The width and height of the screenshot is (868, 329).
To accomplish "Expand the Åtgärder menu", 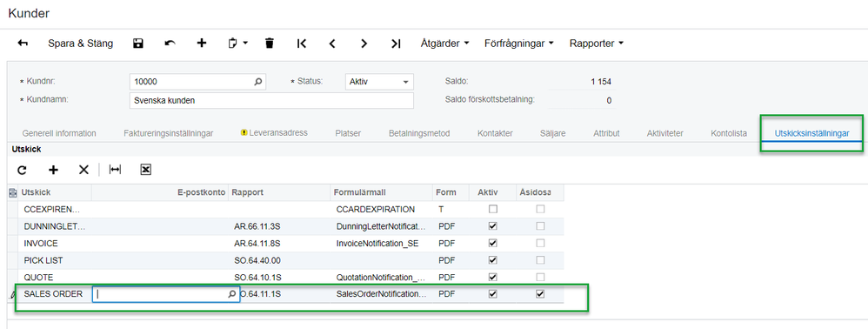I will click(445, 44).
